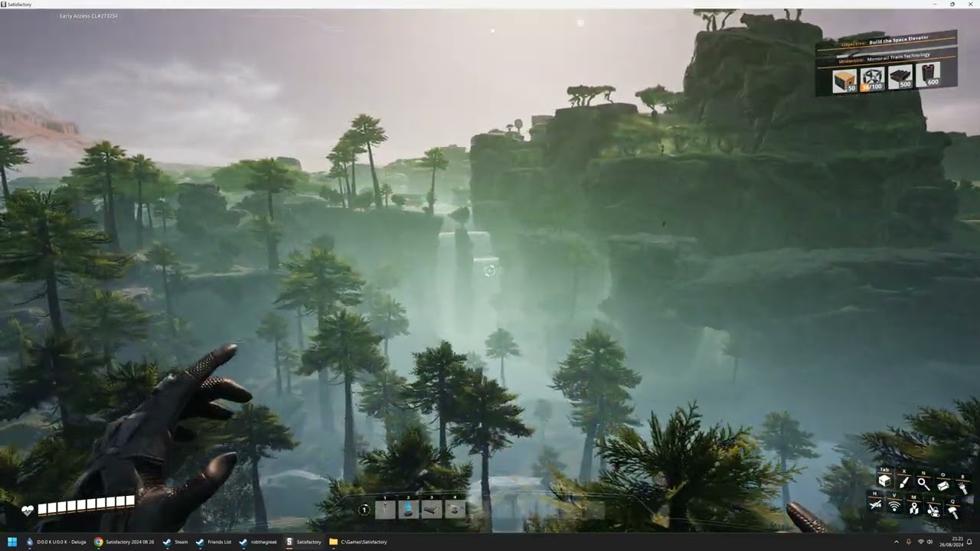Screen dimensions: 980x551
Task: Click the heart health icon
Action: click(28, 510)
